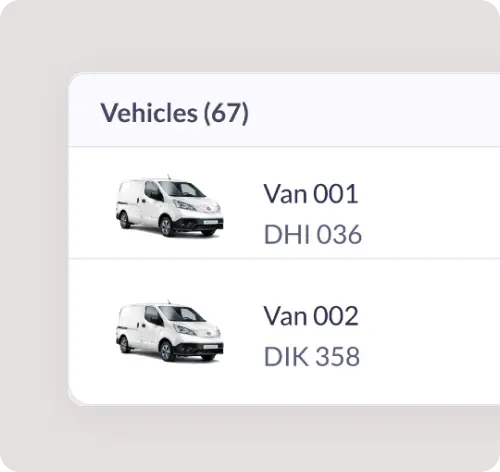Click rear wheel of Van 002 image
This screenshot has width=500, height=472.
tap(124, 345)
